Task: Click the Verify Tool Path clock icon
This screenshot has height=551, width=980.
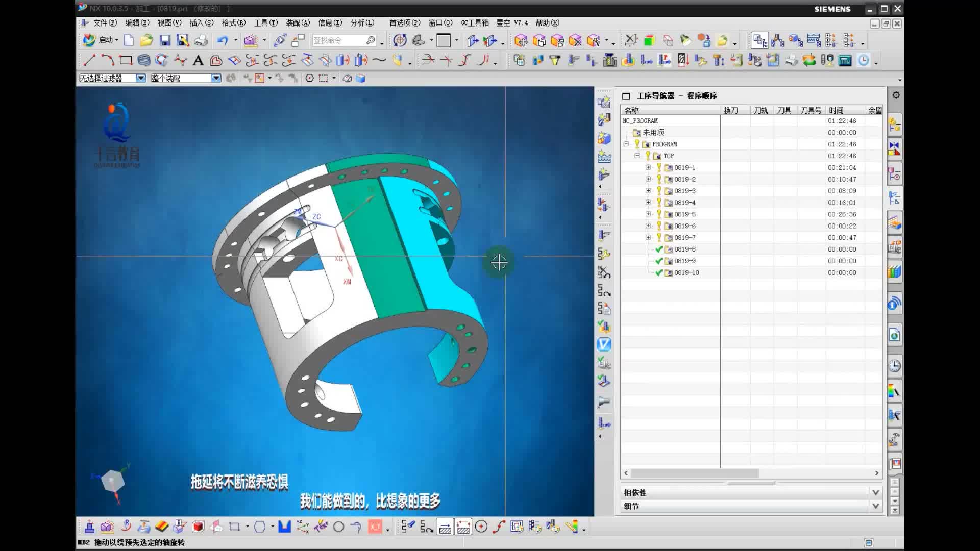Action: pyautogui.click(x=863, y=61)
